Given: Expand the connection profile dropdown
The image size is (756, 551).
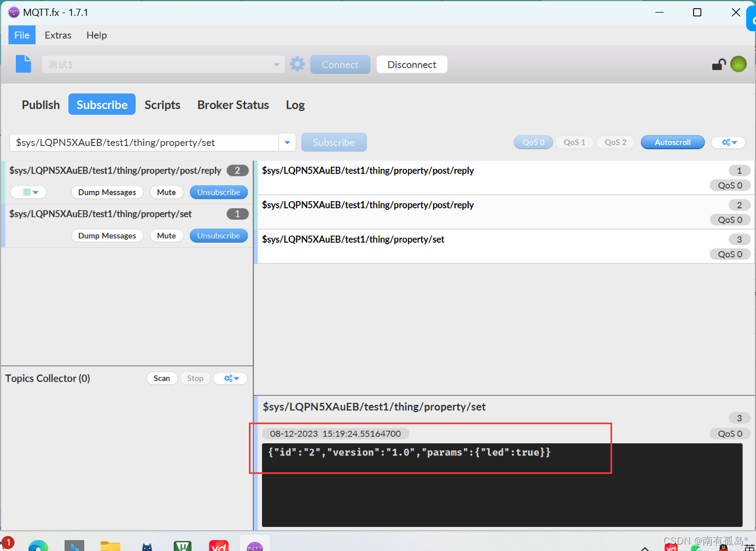Looking at the screenshot, I should click(276, 65).
